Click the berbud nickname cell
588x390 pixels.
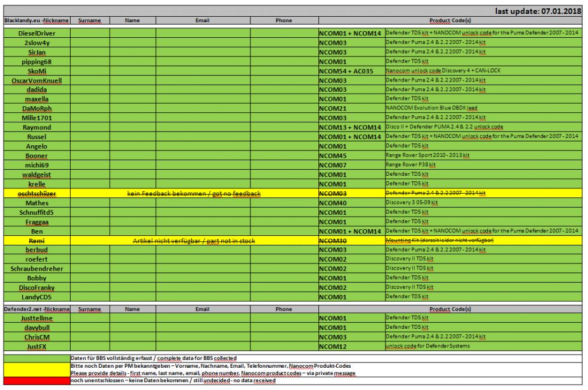[37, 250]
